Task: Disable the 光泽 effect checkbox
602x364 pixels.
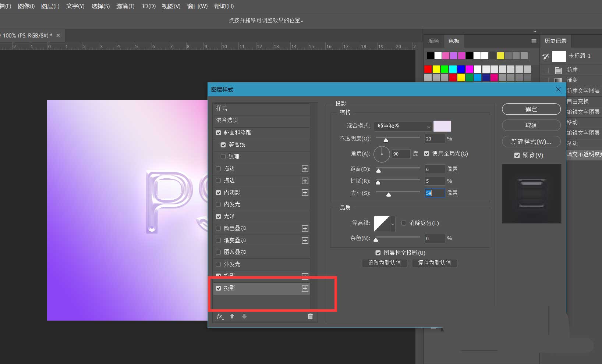Action: (x=219, y=217)
